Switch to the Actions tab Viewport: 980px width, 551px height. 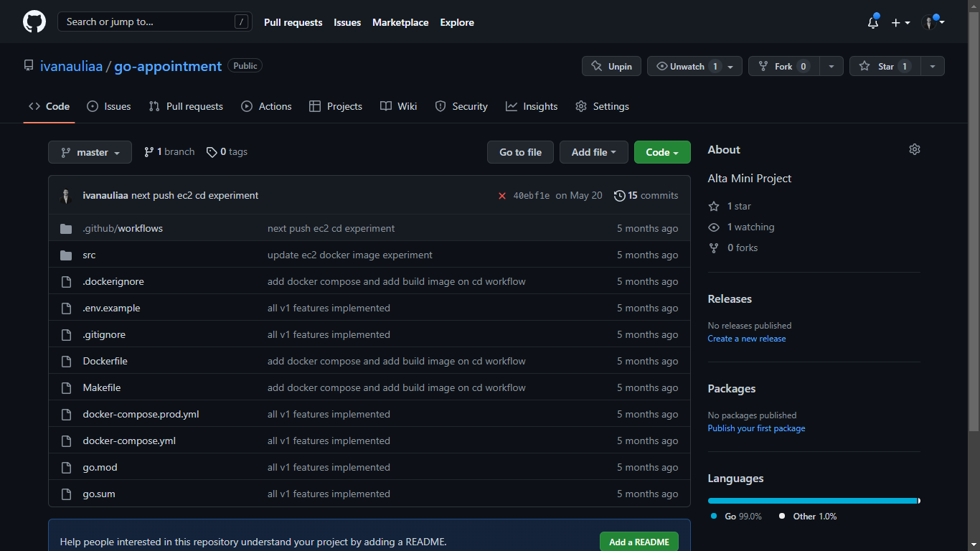pos(266,106)
